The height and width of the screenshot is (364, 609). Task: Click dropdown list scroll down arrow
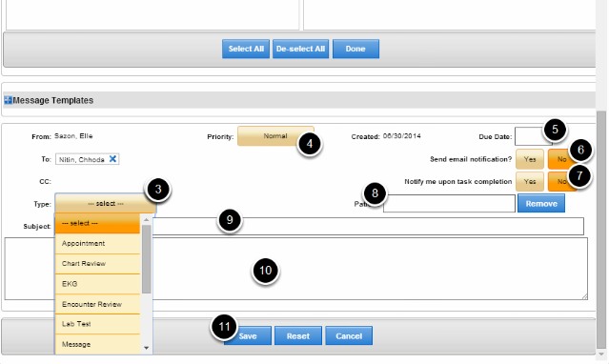pos(146,348)
